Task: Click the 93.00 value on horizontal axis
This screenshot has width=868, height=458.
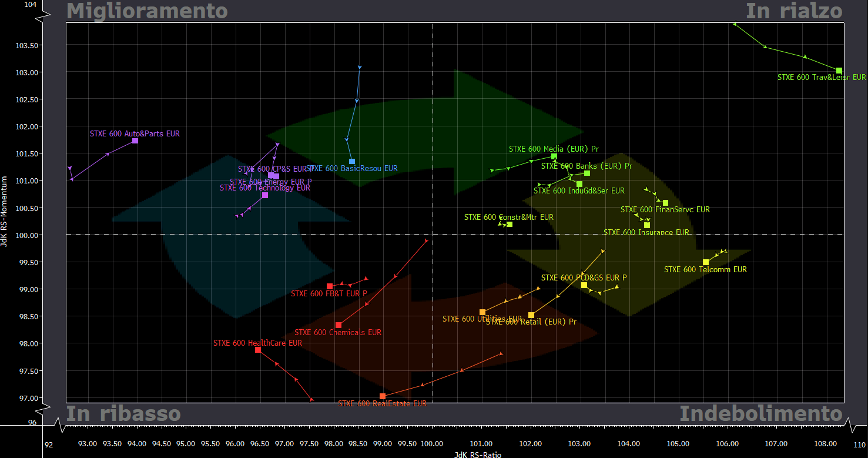Action: click(88, 443)
